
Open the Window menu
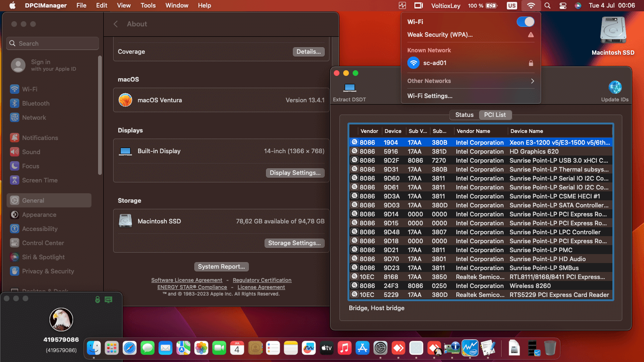click(177, 6)
